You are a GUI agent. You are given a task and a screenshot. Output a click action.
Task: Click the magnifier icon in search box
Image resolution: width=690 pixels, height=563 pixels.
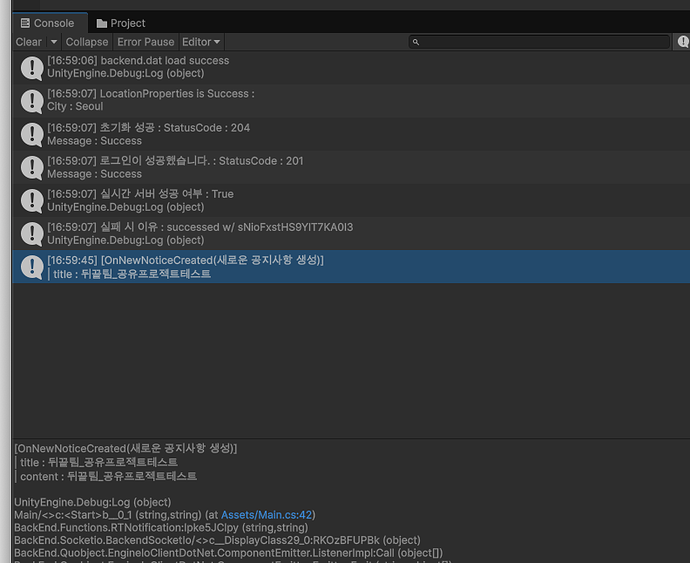419,42
